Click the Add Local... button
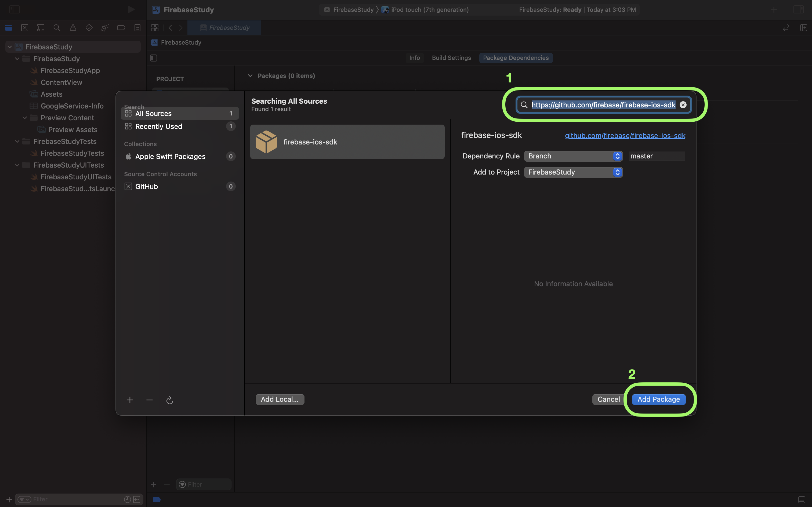The width and height of the screenshot is (812, 507). tap(280, 399)
